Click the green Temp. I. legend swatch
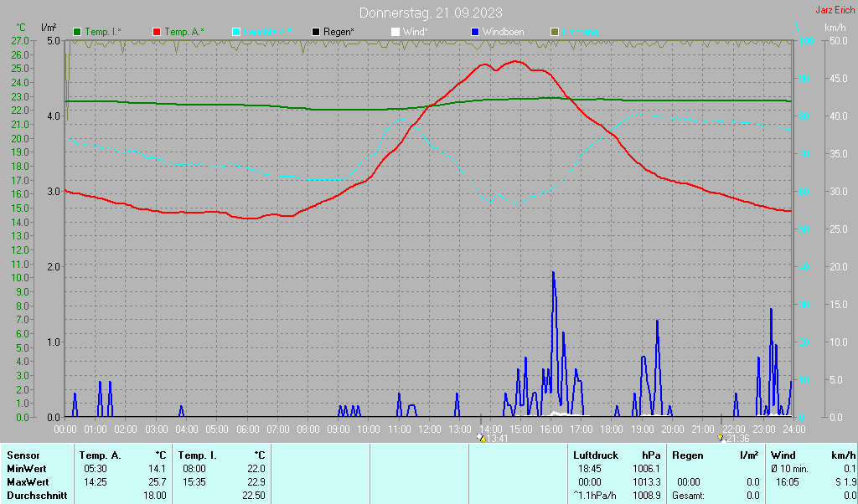The image size is (858, 504). pos(77,33)
